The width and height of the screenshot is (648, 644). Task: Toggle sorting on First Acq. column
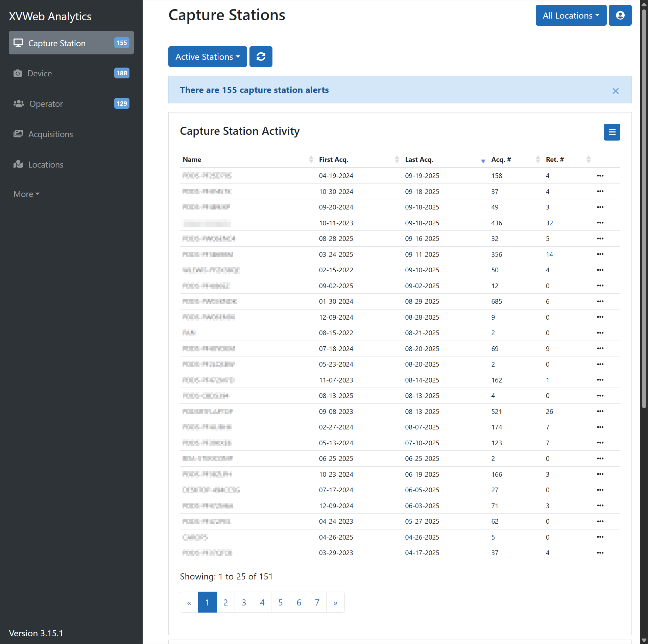[x=397, y=159]
